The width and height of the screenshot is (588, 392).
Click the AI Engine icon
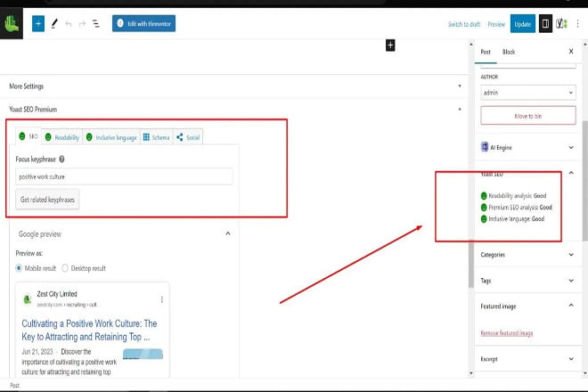coord(485,147)
